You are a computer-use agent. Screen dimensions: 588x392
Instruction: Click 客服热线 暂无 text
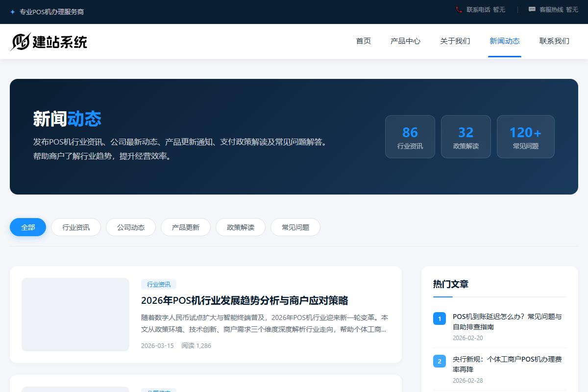click(559, 9)
